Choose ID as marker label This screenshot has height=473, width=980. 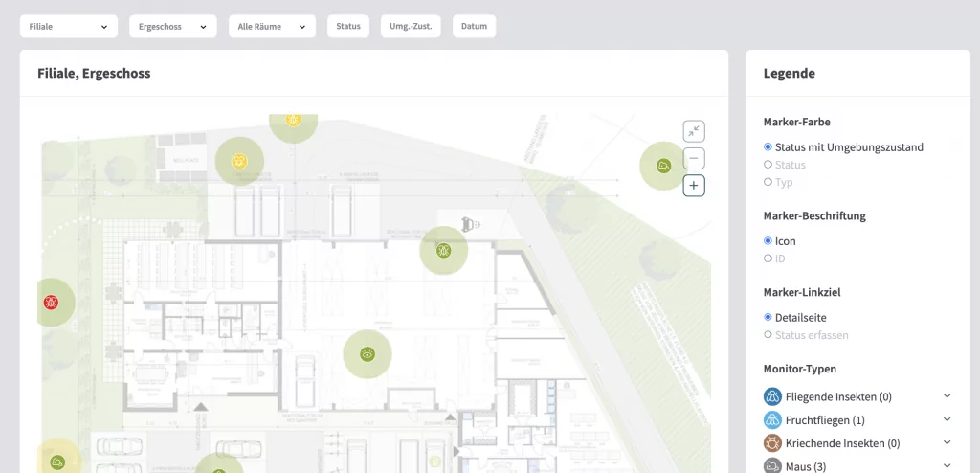click(x=768, y=259)
